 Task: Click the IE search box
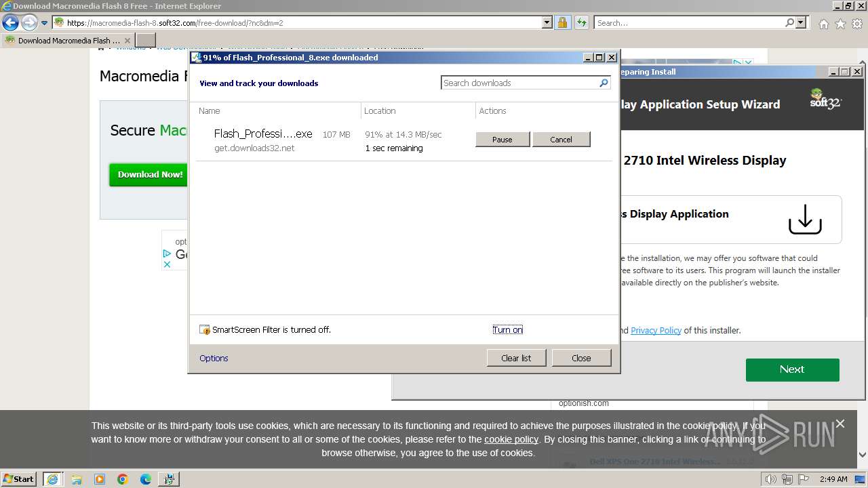point(688,22)
